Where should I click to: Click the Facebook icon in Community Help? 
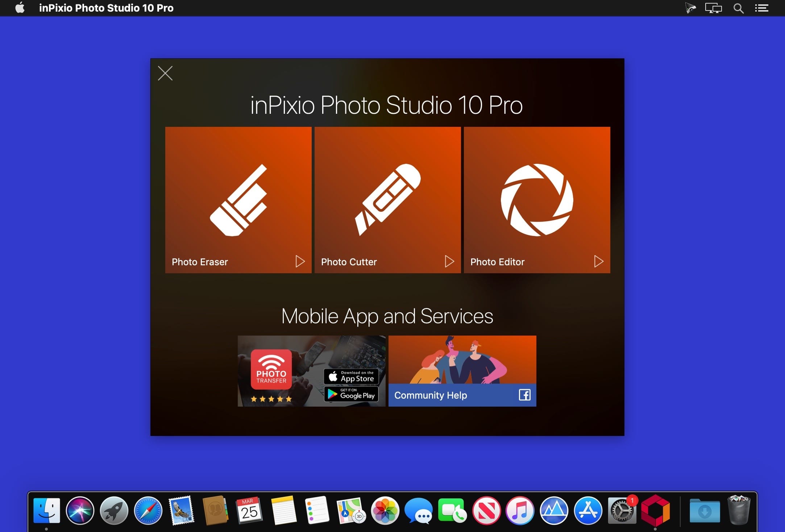click(x=525, y=395)
